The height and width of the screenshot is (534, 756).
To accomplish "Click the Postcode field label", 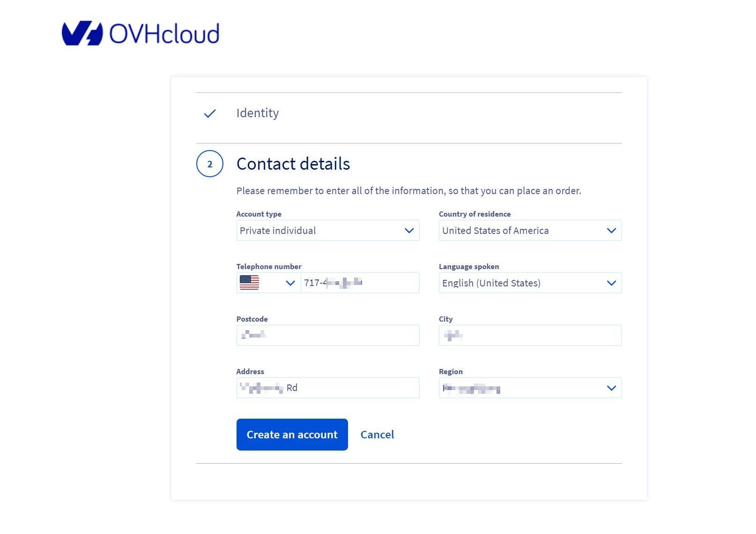I will coord(252,319).
